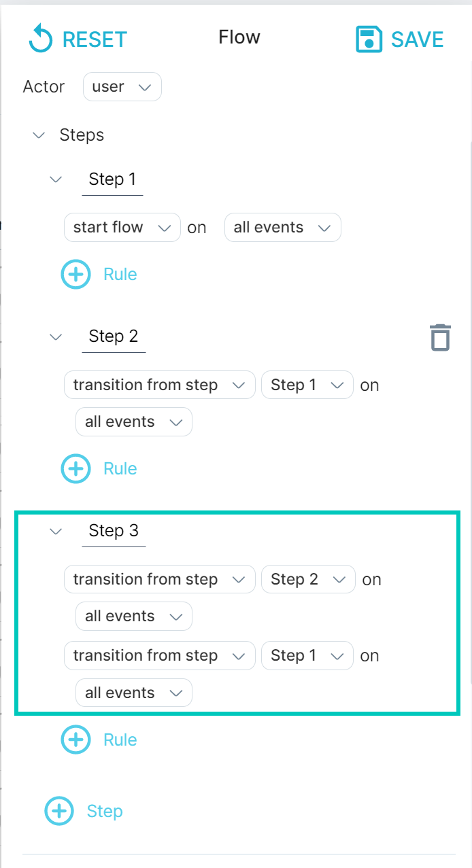Click plus icon to add a new Step
The height and width of the screenshot is (868, 472).
[x=59, y=811]
